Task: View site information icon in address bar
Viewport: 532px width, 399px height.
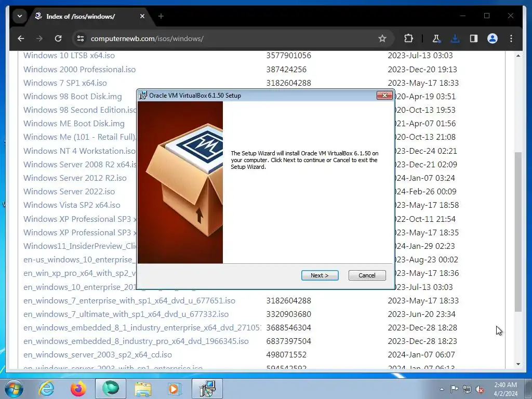Action: [x=81, y=38]
